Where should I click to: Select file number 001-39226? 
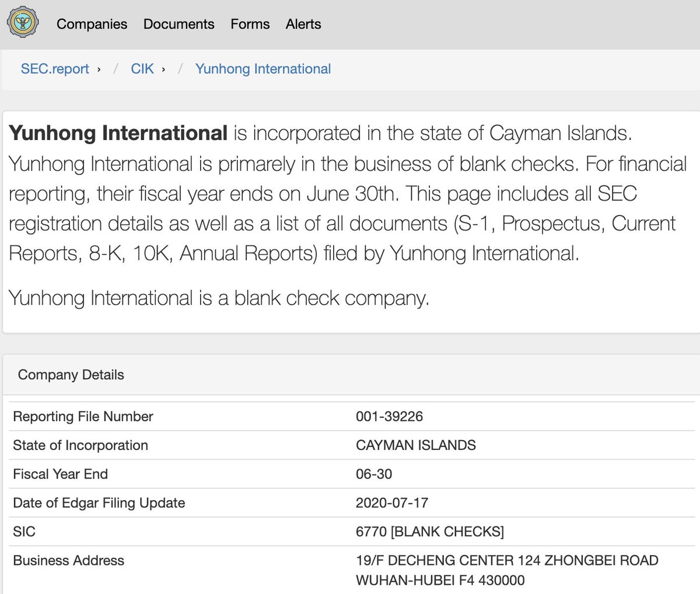(389, 417)
